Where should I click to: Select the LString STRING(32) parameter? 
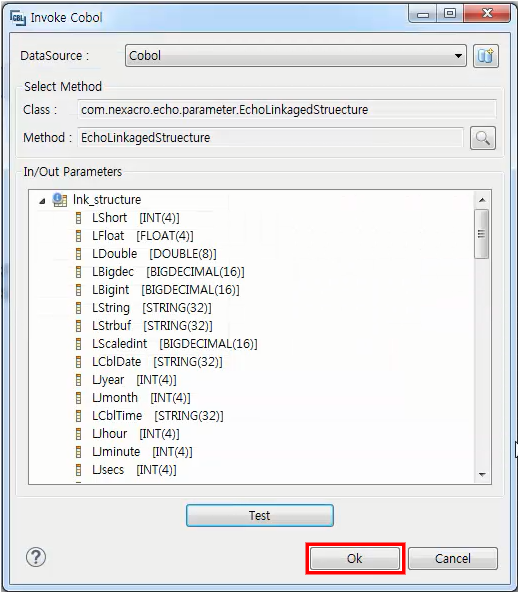(152, 308)
